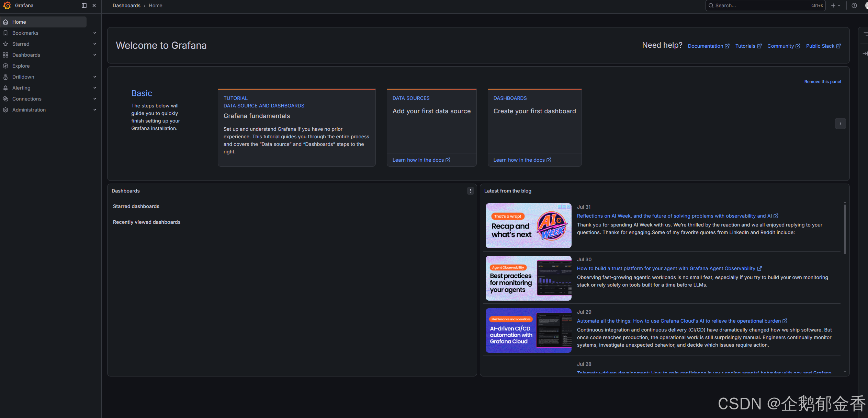The image size is (868, 418).
Task: Expand the Alerting section chevron
Action: (95, 88)
